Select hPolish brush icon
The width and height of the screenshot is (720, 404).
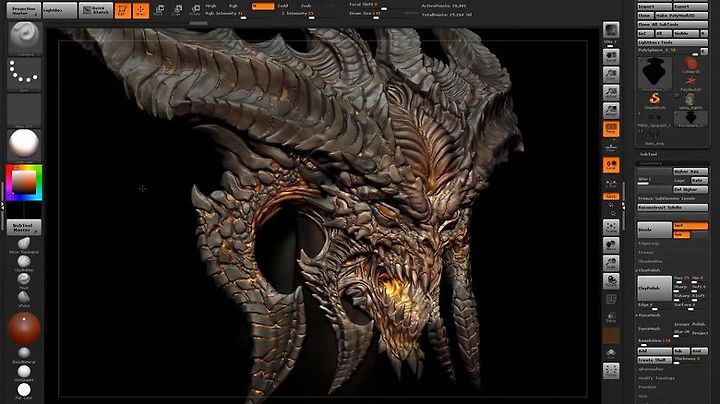tap(24, 297)
